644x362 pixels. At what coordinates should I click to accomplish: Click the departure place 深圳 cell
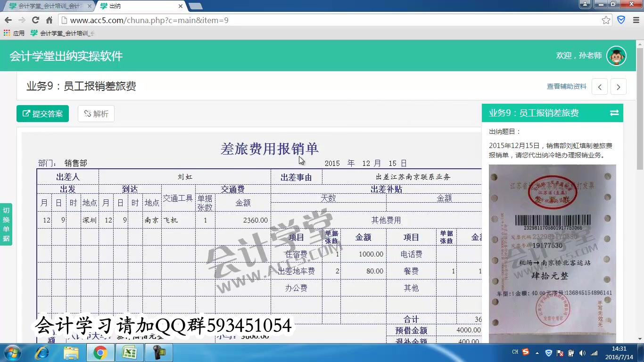(x=90, y=220)
